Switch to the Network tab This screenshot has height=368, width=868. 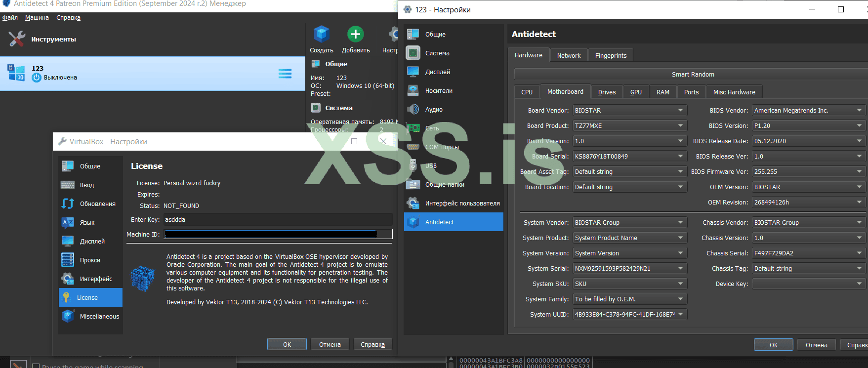[569, 55]
